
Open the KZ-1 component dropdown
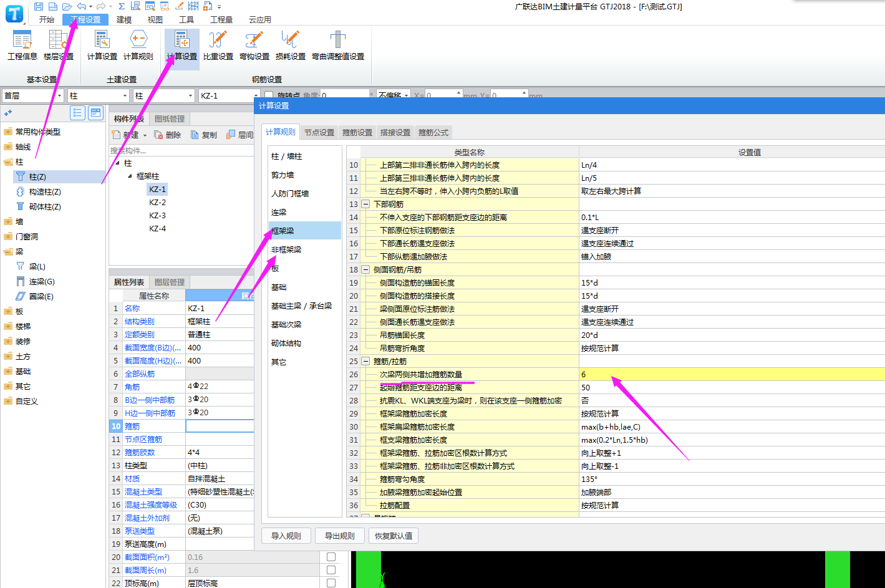click(229, 95)
